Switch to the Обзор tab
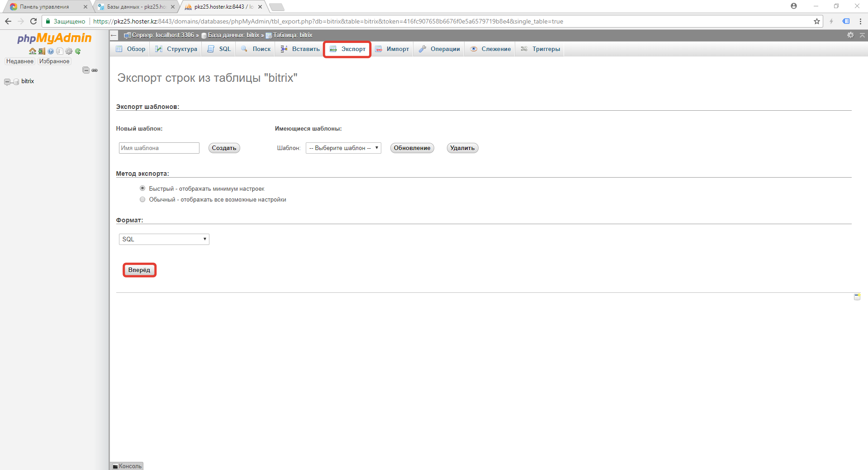The width and height of the screenshot is (868, 470). coord(131,49)
